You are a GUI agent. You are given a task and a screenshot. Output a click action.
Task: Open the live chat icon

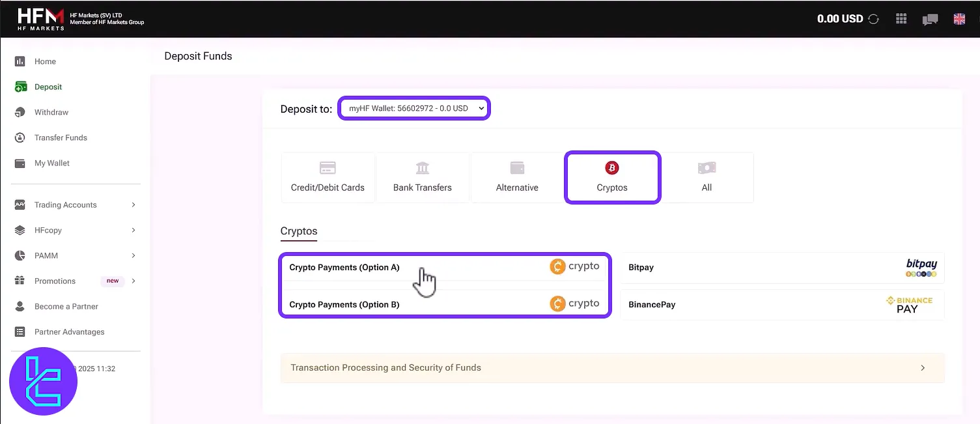[x=930, y=20]
